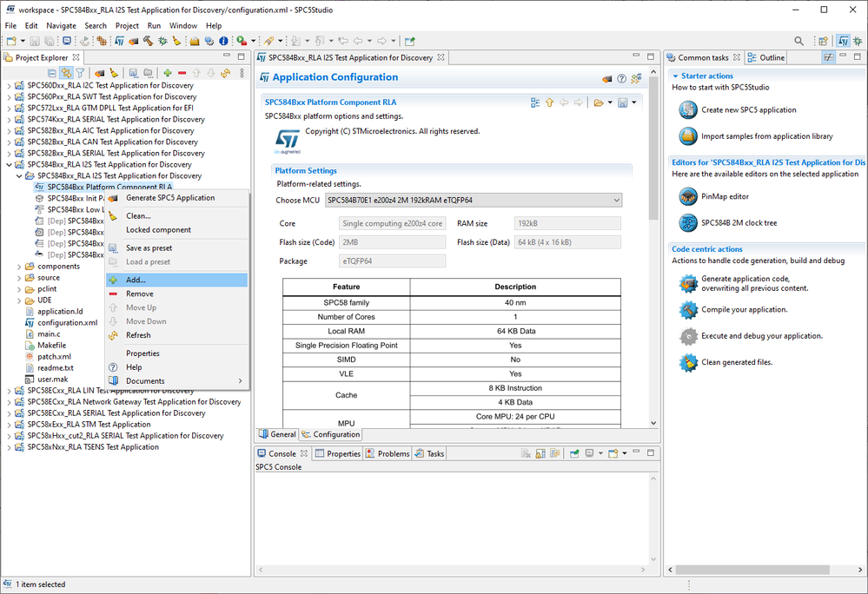
Task: Expand the pclint folder
Action: click(x=19, y=289)
